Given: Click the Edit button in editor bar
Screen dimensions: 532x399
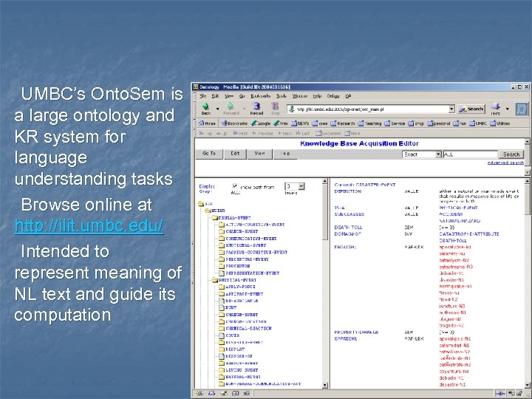Looking at the screenshot, I should [235, 154].
